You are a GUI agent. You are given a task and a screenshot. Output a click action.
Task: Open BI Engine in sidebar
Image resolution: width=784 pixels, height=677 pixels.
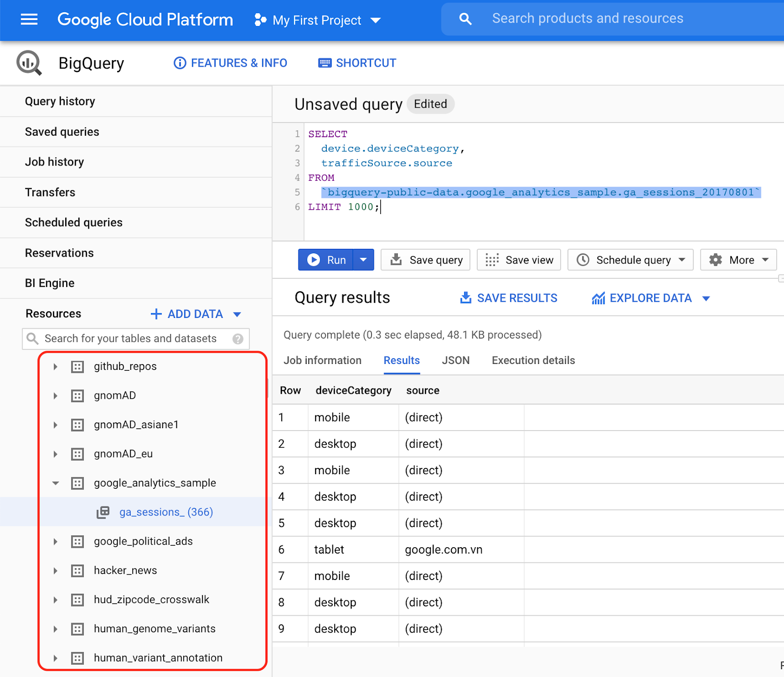pos(136,283)
